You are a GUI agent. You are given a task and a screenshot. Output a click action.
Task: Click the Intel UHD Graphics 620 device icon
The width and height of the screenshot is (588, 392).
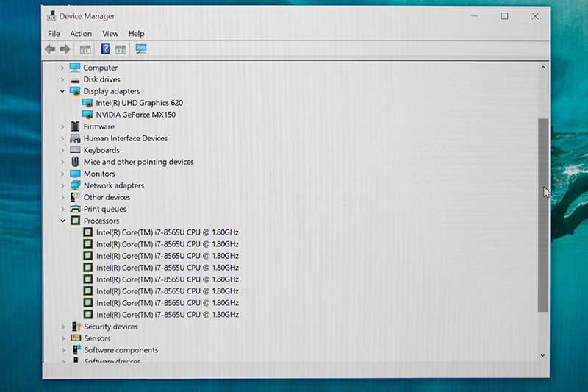click(87, 103)
